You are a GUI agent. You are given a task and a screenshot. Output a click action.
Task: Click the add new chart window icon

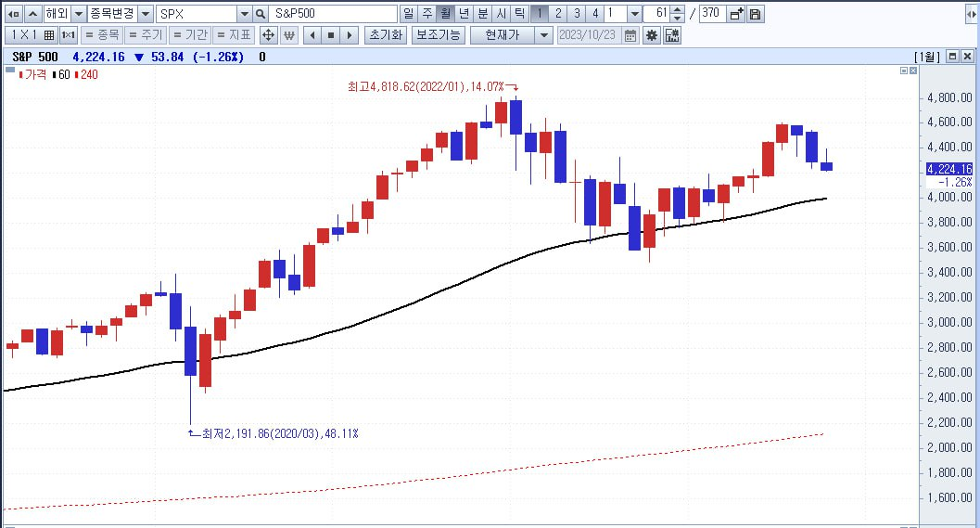pyautogui.click(x=737, y=14)
